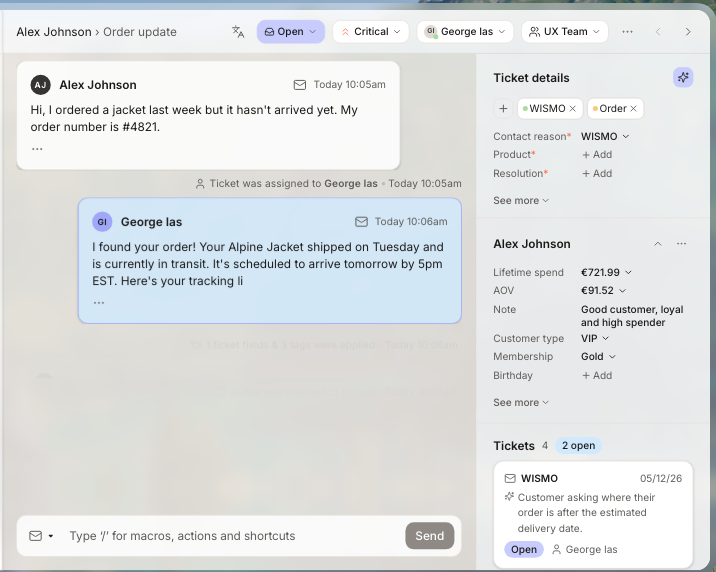The width and height of the screenshot is (716, 572).
Task: Click the customer note 'Good customer, loyal'
Action: 632,316
